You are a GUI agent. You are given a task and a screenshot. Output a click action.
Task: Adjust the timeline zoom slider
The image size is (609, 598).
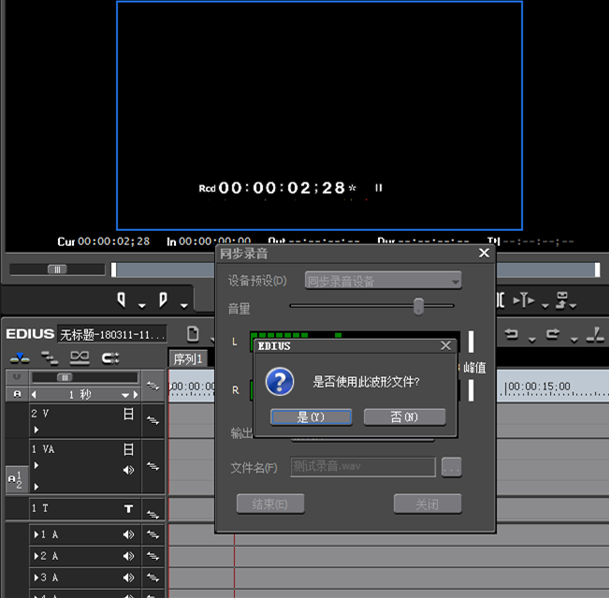[x=64, y=377]
